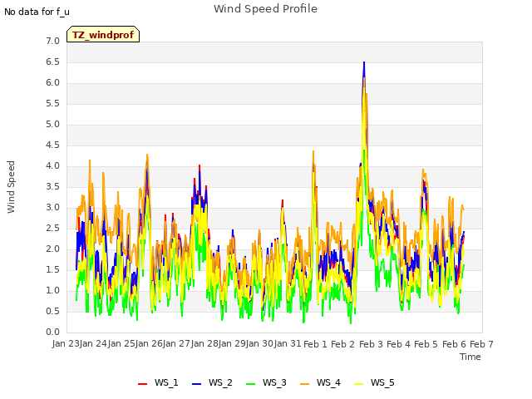Click the TZ_windprof label box
This screenshot has width=532, height=399.
click(103, 35)
